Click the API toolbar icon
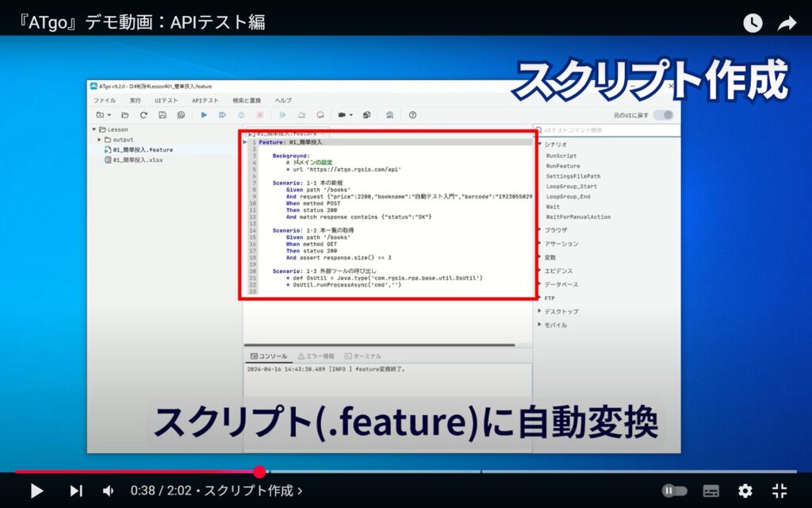The width and height of the screenshot is (812, 508). click(389, 115)
